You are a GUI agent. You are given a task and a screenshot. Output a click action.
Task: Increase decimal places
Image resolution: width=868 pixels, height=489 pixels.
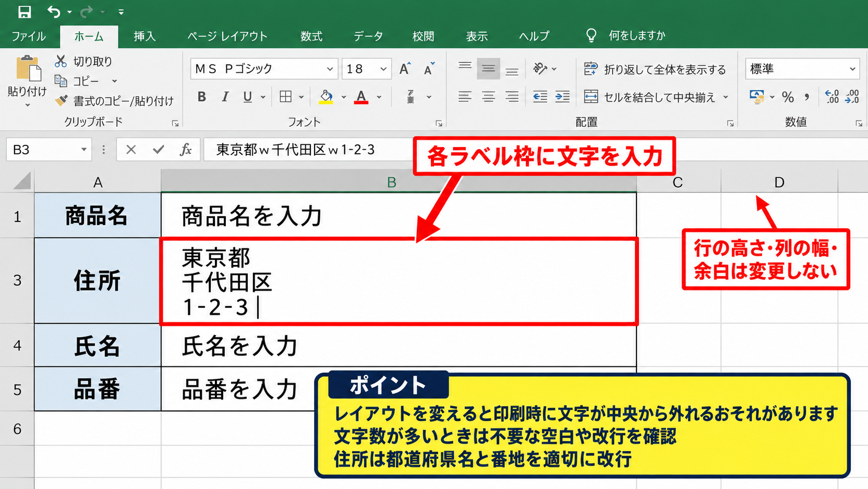coord(832,97)
